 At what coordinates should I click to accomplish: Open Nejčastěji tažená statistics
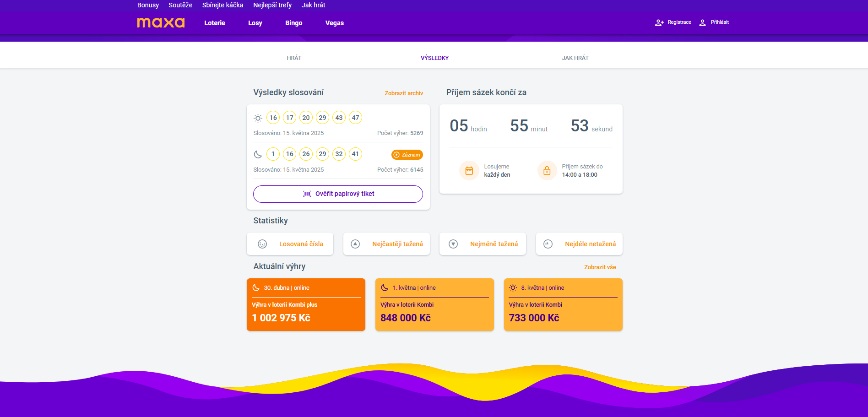point(386,244)
